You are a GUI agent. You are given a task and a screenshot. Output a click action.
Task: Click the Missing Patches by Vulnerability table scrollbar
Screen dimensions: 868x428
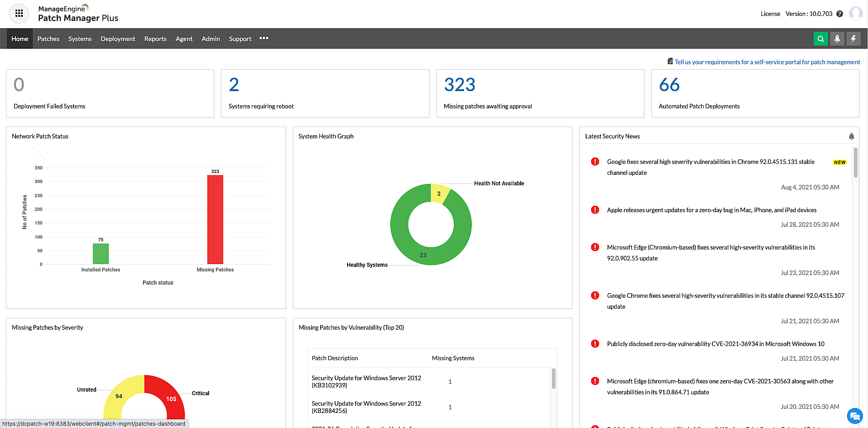pyautogui.click(x=554, y=378)
